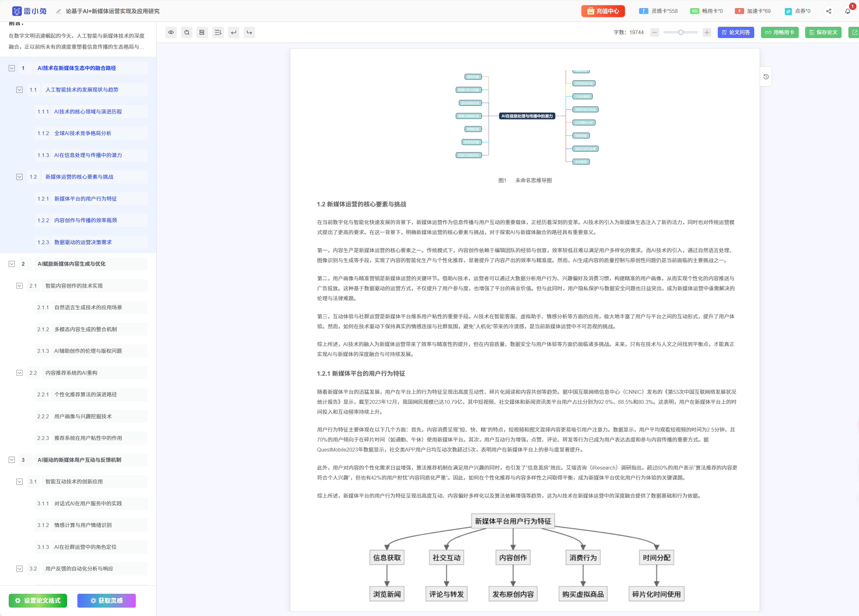Click the pencil edit icon beside title
Screen dimensions: 859x616
pos(59,11)
